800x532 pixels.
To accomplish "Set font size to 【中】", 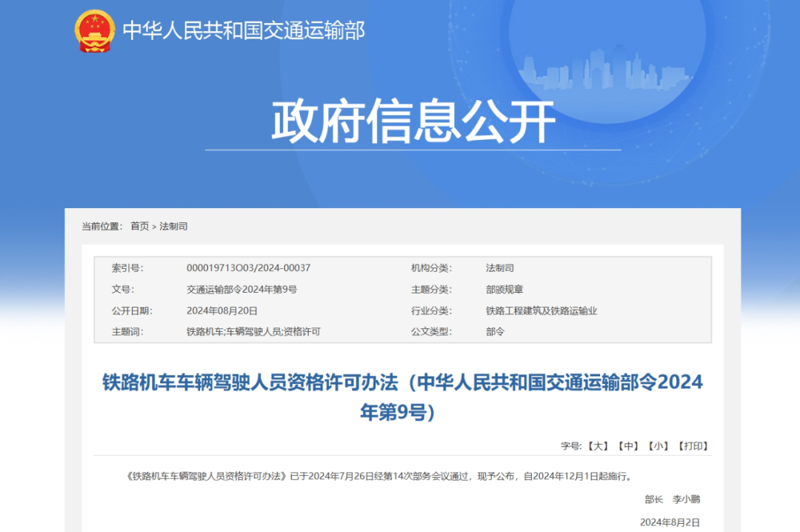I will click(x=628, y=446).
